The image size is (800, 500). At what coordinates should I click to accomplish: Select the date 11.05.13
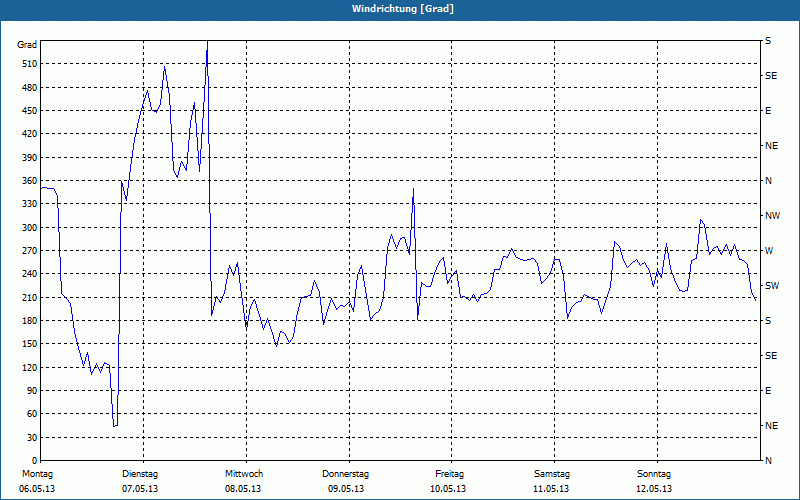tap(551, 489)
